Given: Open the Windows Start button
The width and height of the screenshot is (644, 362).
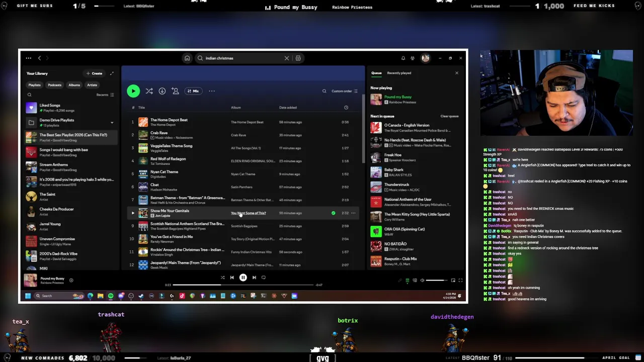Looking at the screenshot, I should [x=28, y=296].
